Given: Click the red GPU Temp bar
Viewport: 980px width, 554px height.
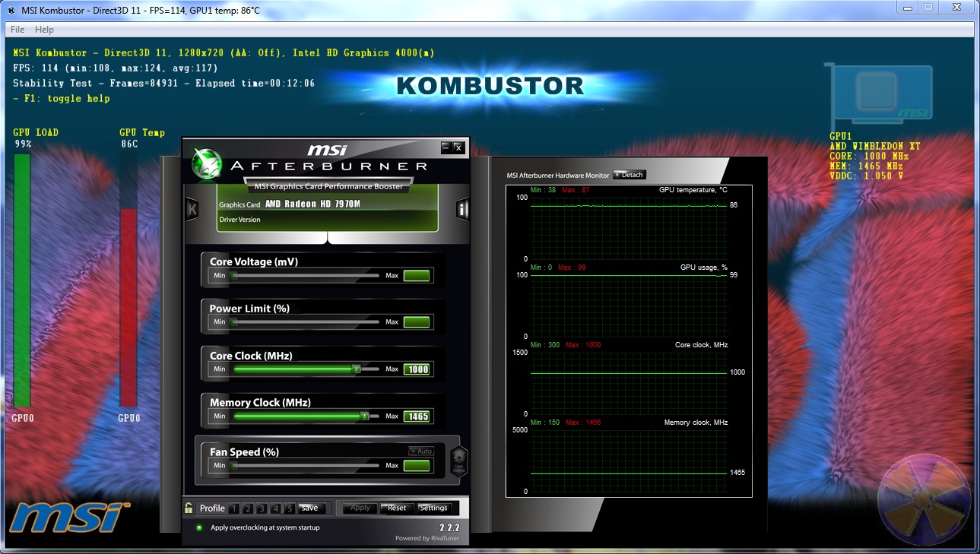Looking at the screenshot, I should 128,308.
